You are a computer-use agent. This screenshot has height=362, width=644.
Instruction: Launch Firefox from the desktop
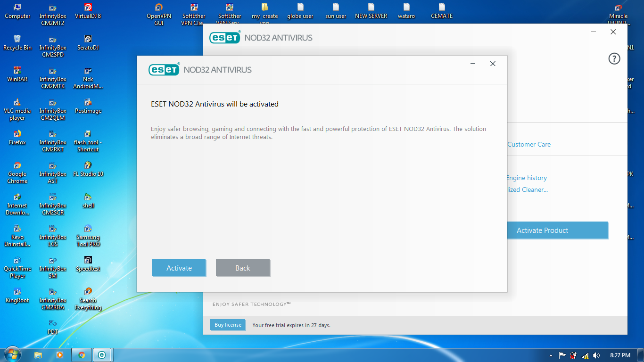coord(17,138)
